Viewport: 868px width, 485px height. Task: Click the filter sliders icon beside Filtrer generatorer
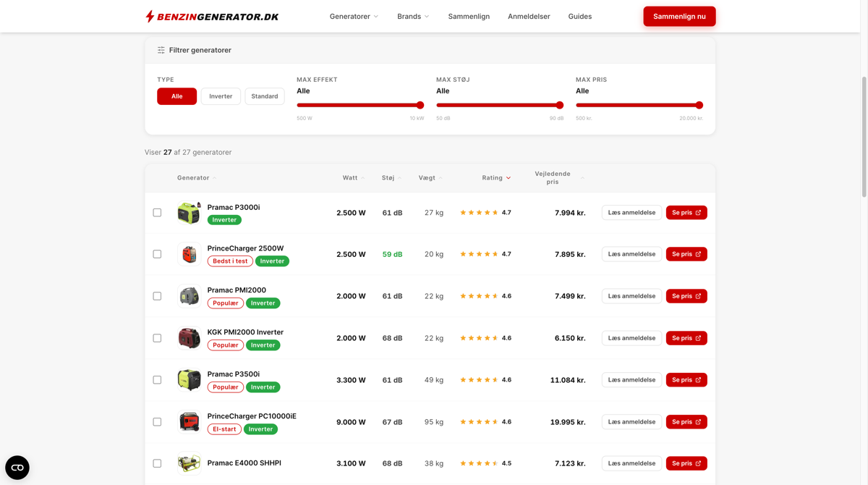[161, 50]
